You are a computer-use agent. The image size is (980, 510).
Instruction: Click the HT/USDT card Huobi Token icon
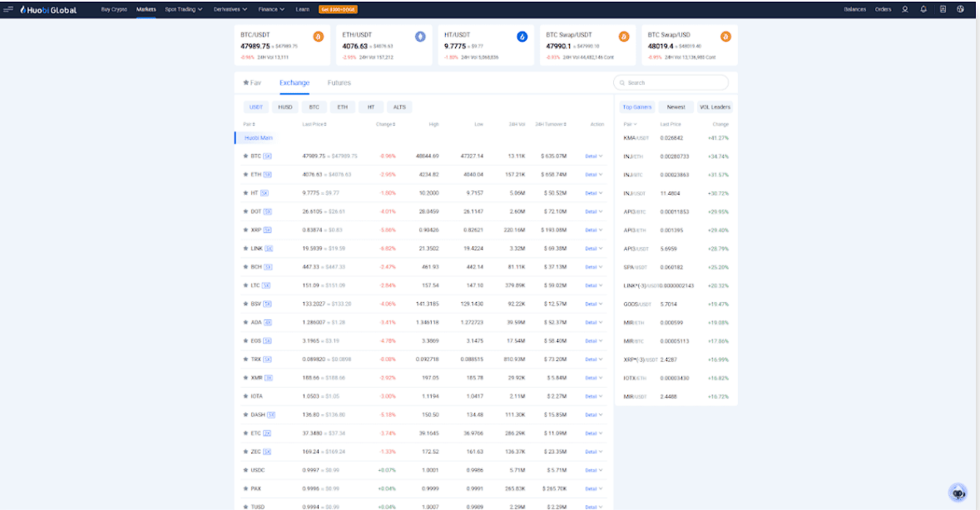click(x=522, y=37)
